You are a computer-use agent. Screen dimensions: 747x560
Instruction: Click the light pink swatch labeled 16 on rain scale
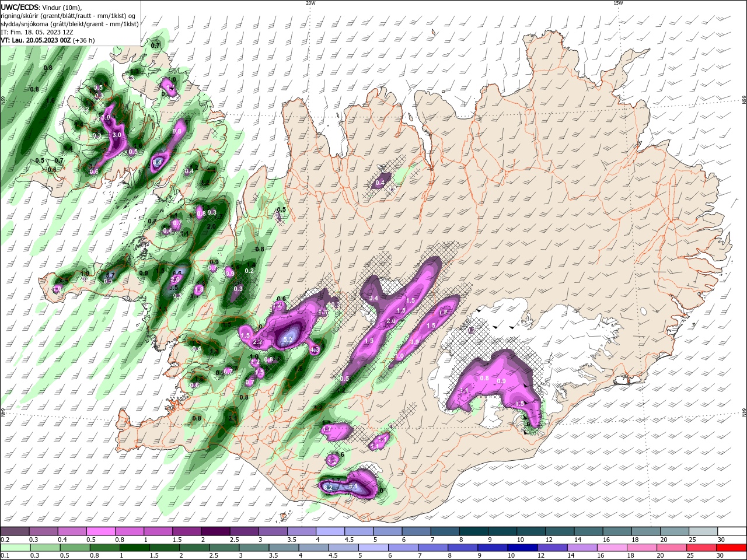[611, 548]
